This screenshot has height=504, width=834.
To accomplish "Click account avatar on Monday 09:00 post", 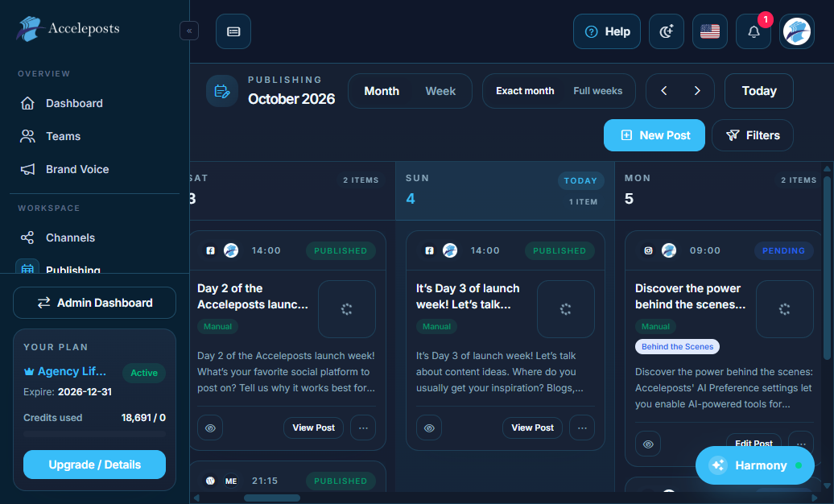I will pos(669,250).
